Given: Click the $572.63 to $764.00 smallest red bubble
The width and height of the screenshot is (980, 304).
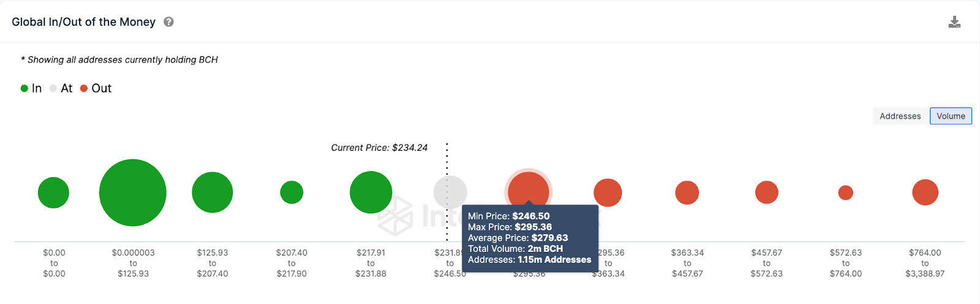Looking at the screenshot, I should click(x=846, y=192).
